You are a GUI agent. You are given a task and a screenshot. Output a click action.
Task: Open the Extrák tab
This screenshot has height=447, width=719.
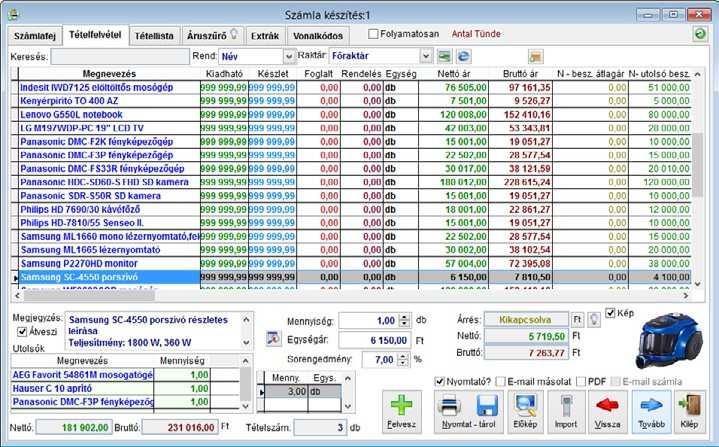(265, 36)
